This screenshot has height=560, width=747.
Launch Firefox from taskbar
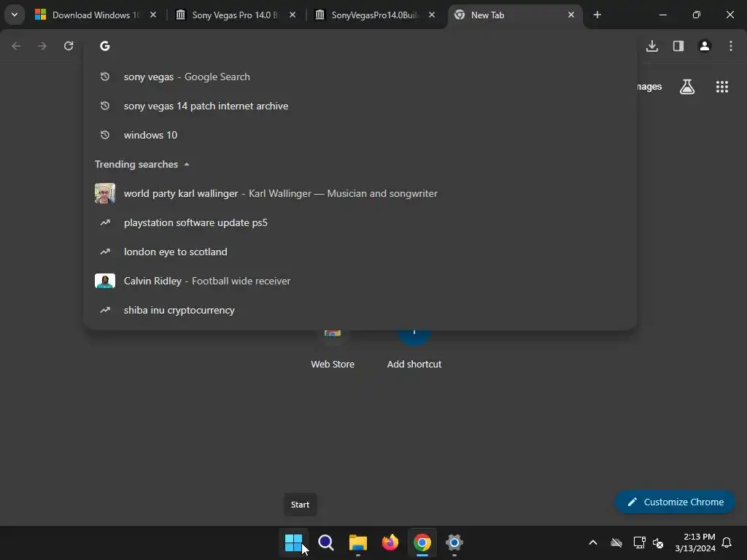pos(390,542)
